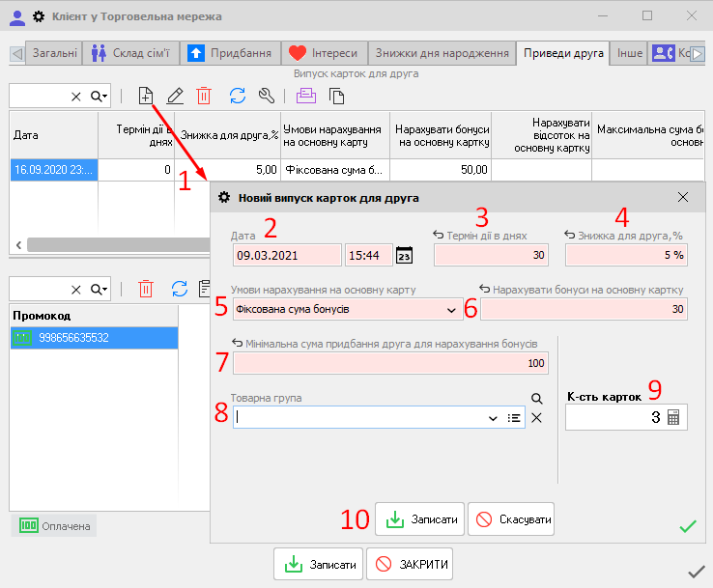The width and height of the screenshot is (713, 588).
Task: Click the pencil edit icon in upper toolbar
Action: click(175, 96)
